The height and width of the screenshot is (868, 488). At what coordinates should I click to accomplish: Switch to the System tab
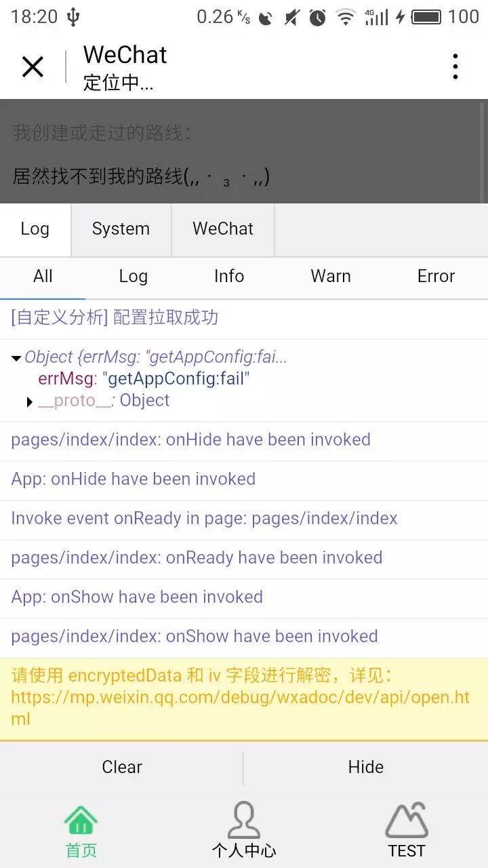click(x=121, y=230)
